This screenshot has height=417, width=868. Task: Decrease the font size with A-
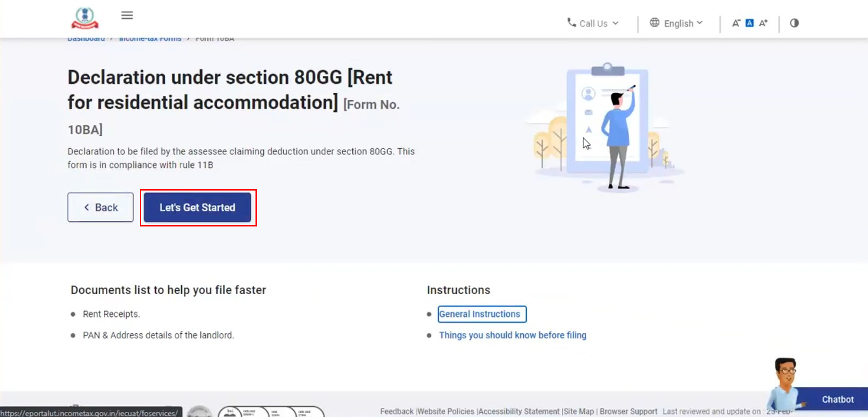click(736, 23)
